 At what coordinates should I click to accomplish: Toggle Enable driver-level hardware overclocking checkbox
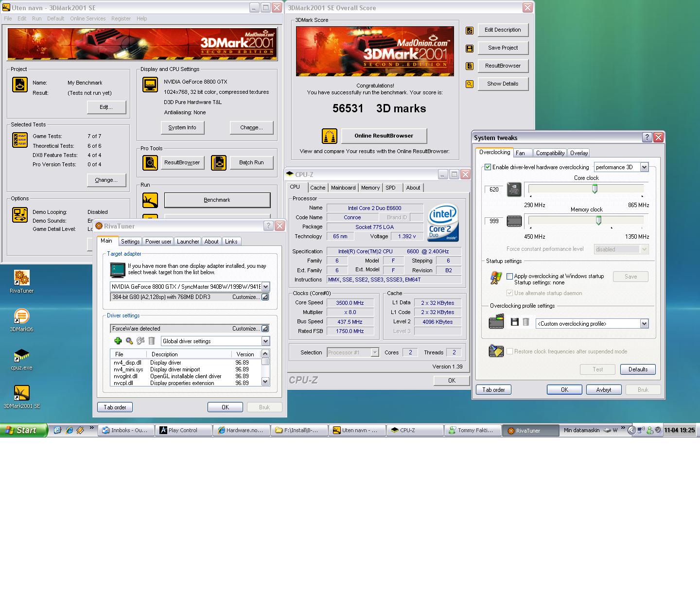488,167
